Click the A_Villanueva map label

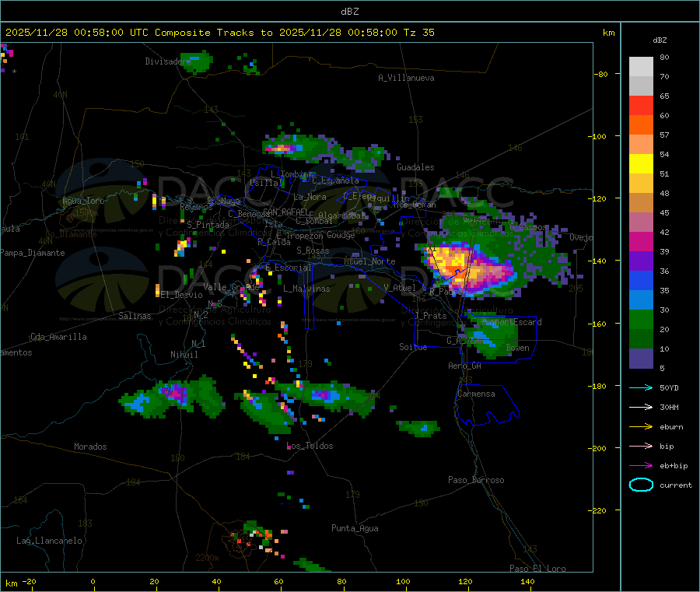(x=406, y=78)
